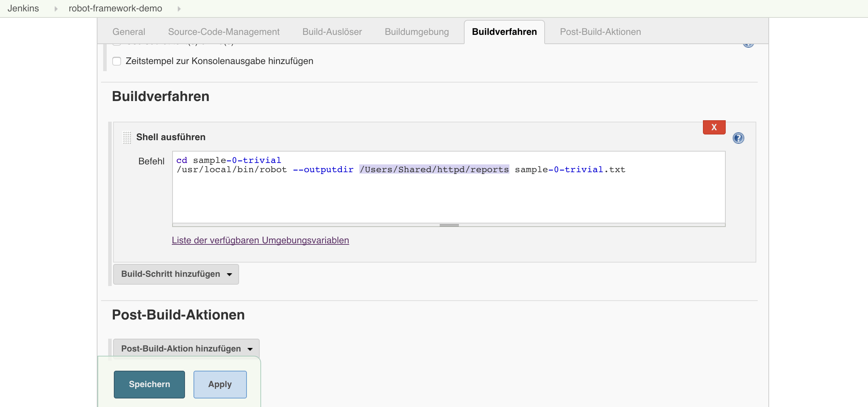This screenshot has width=868, height=407.
Task: Click the breadcrumb arrow after robot-framework-demo
Action: tap(179, 9)
